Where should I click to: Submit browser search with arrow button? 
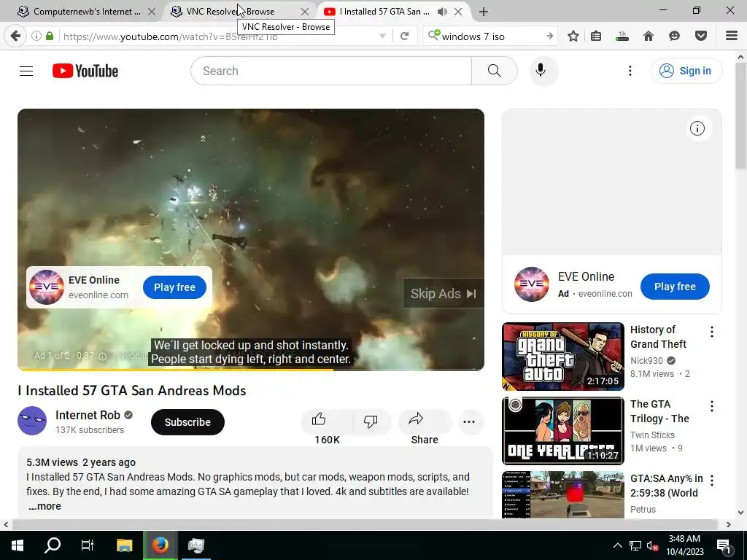pyautogui.click(x=550, y=36)
